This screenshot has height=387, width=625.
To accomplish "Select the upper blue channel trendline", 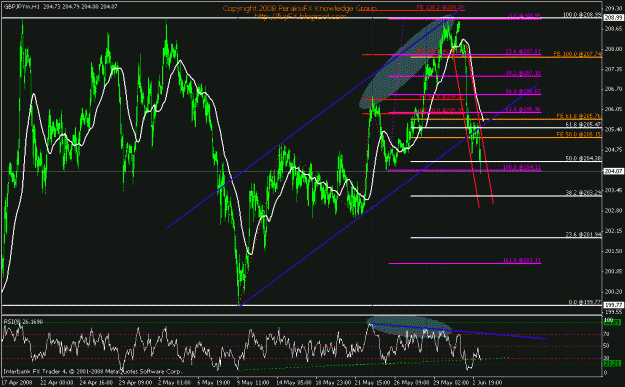I will [x=315, y=118].
